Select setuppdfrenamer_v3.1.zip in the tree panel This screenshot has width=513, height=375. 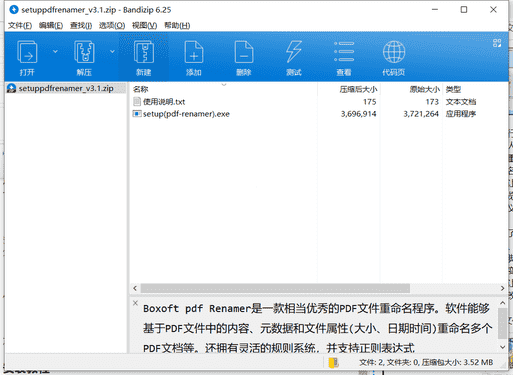66,88
